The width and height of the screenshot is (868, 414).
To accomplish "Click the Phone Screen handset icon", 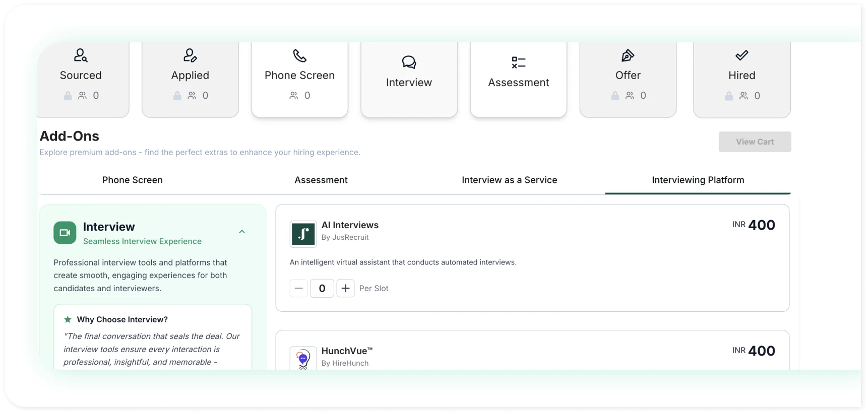I will (300, 55).
